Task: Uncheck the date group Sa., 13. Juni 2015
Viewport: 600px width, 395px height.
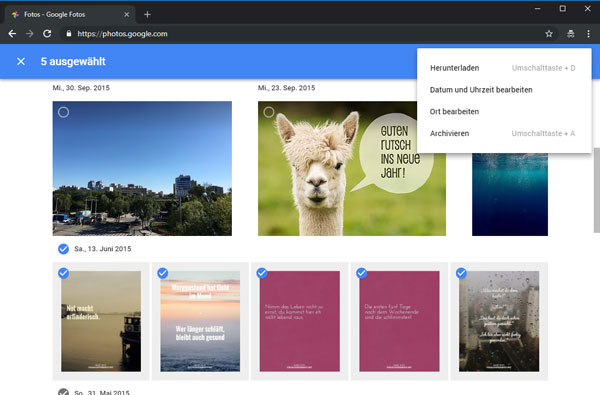Action: [x=64, y=249]
